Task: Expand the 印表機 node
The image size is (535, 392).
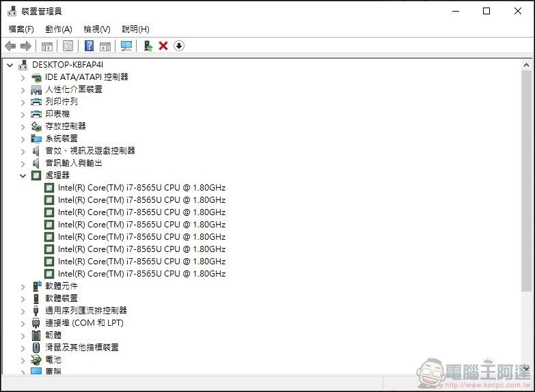Action: coord(23,115)
